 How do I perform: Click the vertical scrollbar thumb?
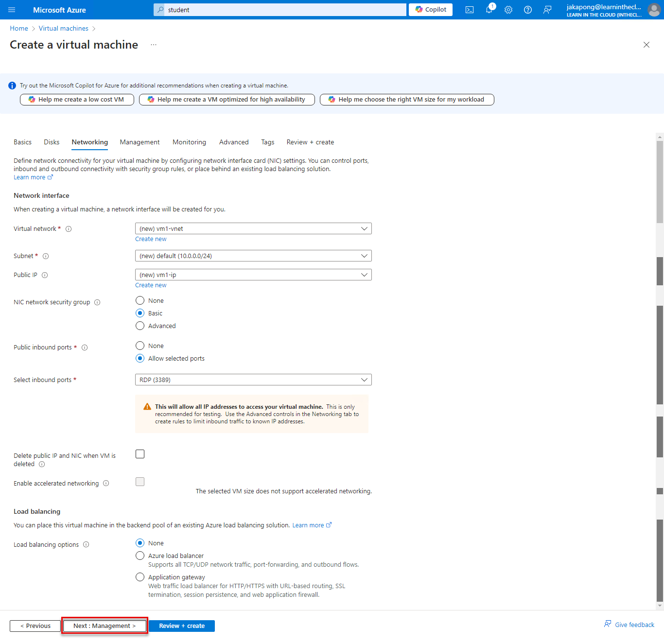[x=660, y=182]
